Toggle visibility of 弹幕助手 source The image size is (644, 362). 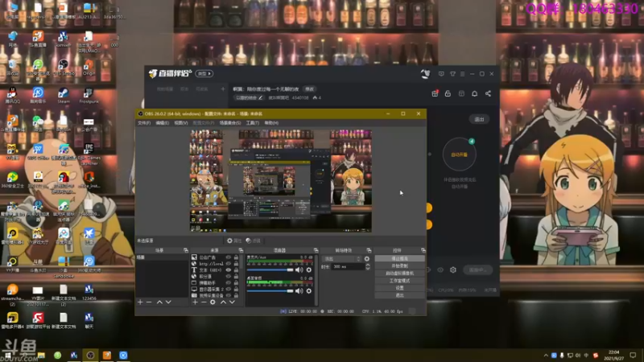[229, 283]
